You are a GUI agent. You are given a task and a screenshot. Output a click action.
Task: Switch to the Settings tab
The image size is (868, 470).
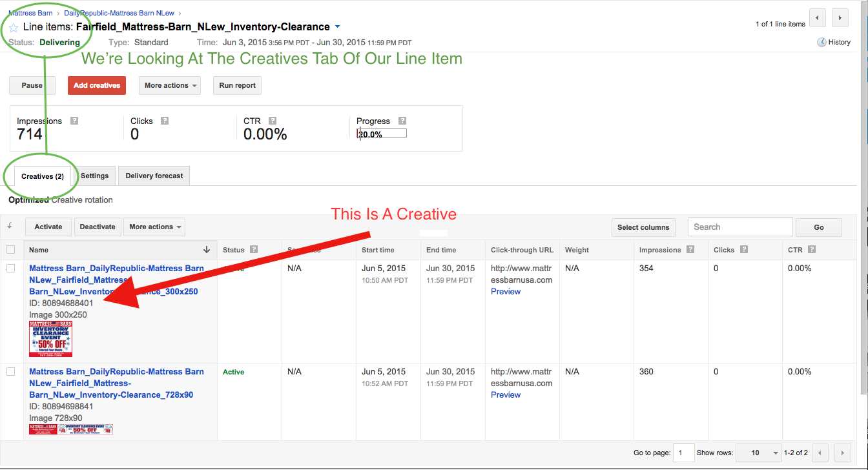point(95,176)
